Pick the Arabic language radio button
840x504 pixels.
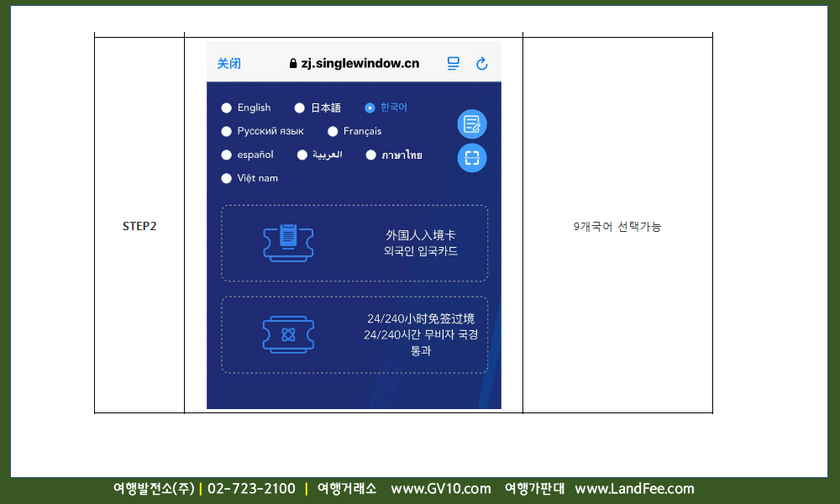[x=302, y=155]
